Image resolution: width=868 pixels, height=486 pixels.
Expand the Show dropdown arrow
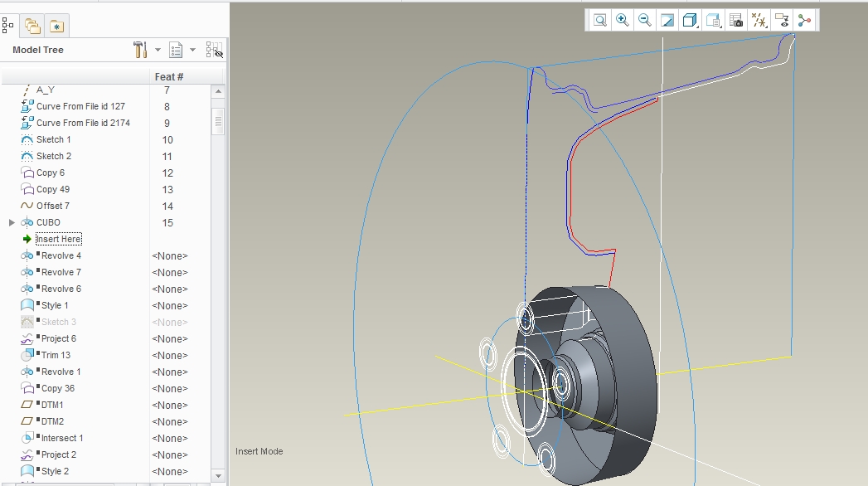pos(192,50)
